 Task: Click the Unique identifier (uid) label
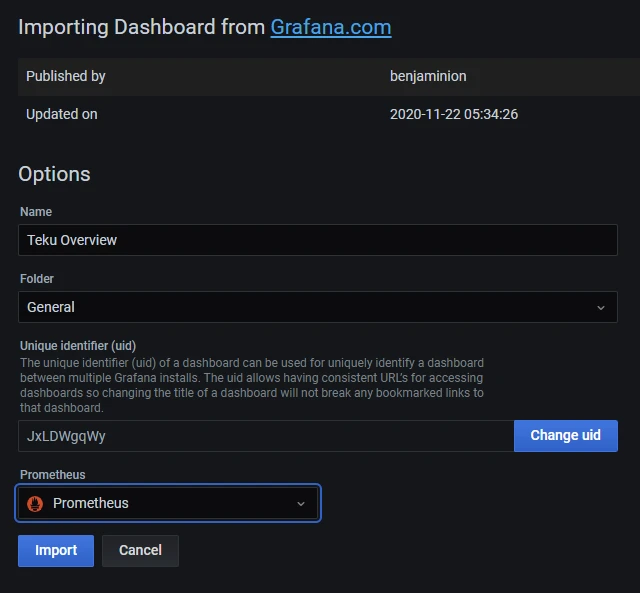(x=78, y=346)
